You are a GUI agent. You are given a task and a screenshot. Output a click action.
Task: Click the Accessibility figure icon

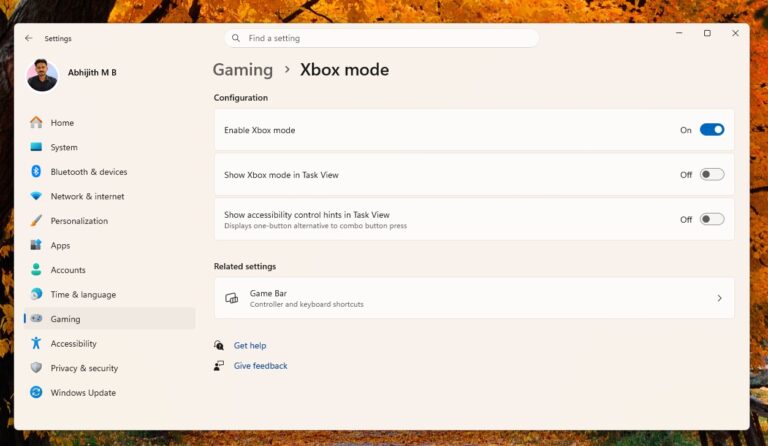[36, 343]
